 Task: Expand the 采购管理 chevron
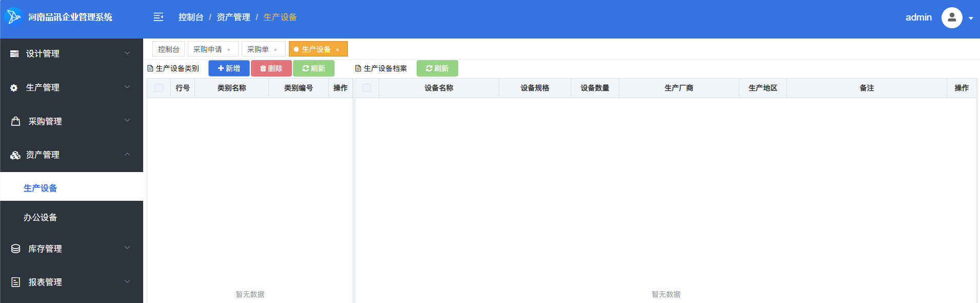click(127, 120)
